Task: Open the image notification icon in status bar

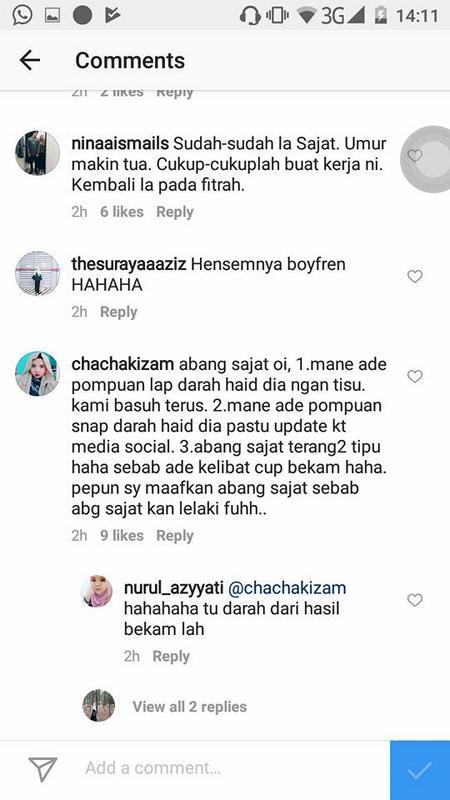Action: pyautogui.click(x=53, y=16)
